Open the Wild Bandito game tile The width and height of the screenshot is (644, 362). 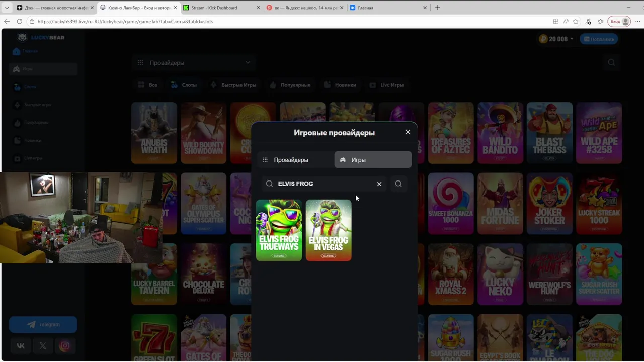500,133
